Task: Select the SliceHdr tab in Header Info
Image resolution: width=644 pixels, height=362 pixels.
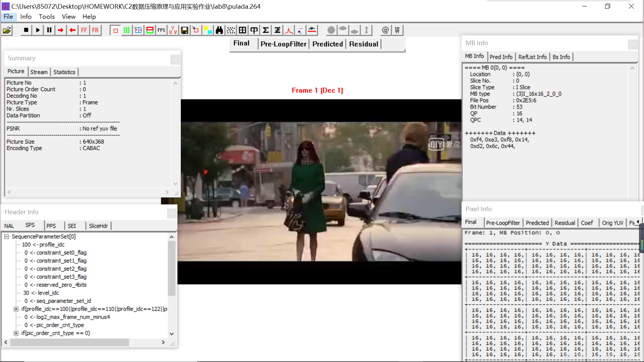Action: tap(98, 226)
